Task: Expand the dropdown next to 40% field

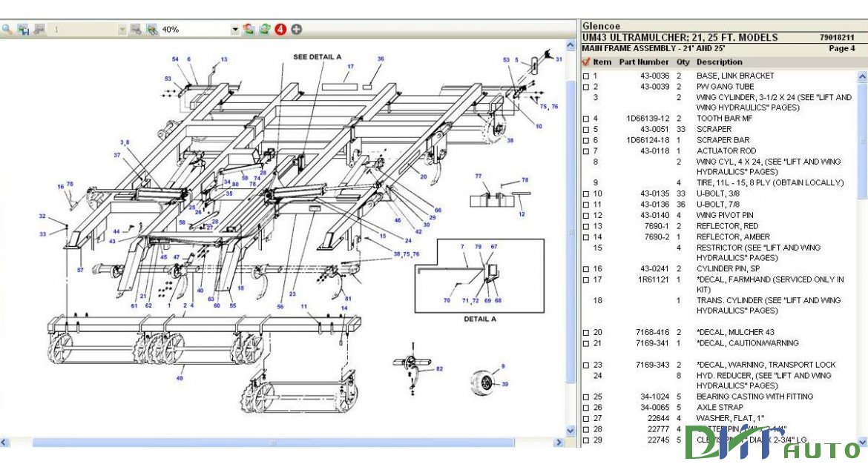Action: point(236,30)
